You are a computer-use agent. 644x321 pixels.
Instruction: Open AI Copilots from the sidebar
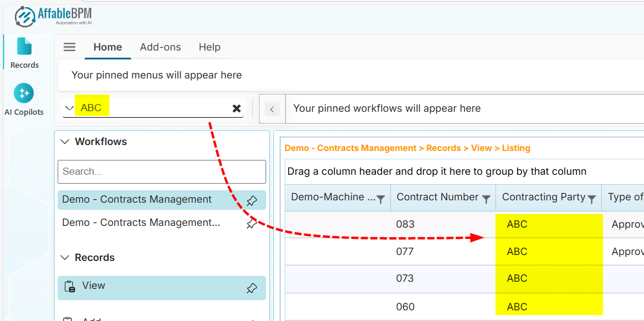tap(24, 100)
